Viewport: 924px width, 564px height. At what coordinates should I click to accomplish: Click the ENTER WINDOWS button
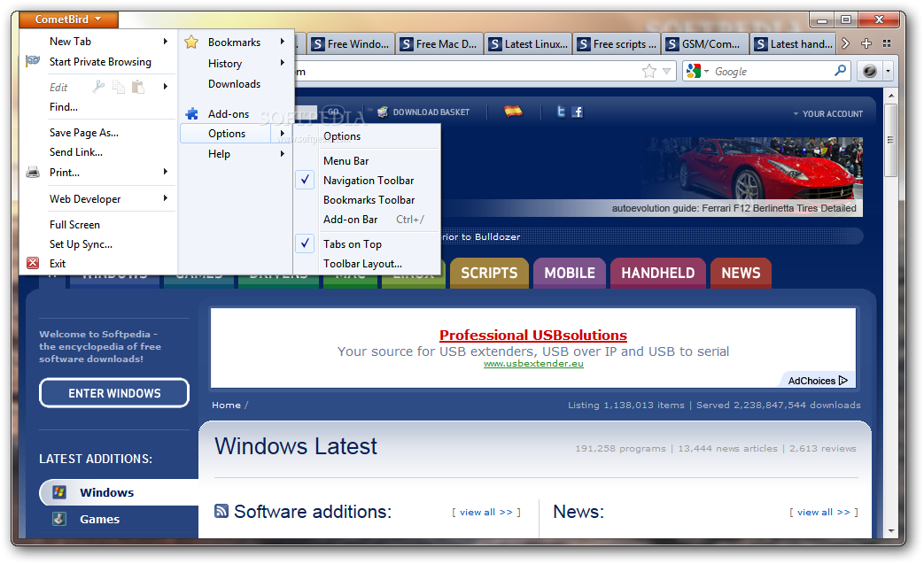[114, 393]
